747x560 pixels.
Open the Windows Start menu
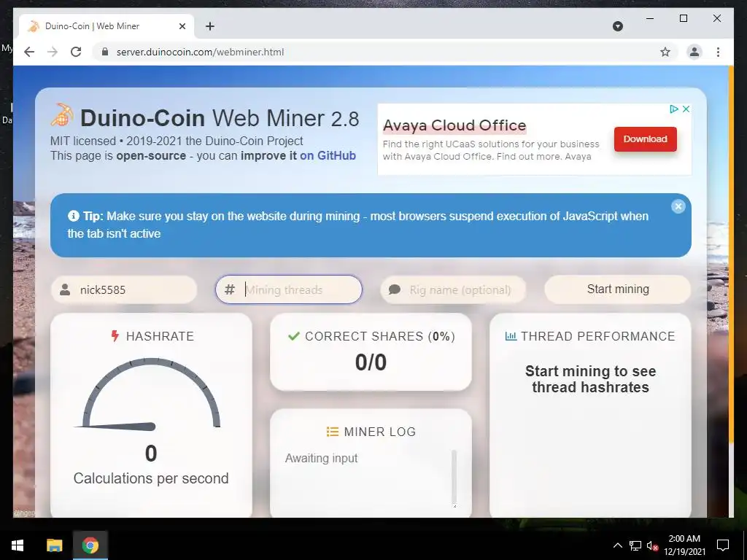(18, 545)
